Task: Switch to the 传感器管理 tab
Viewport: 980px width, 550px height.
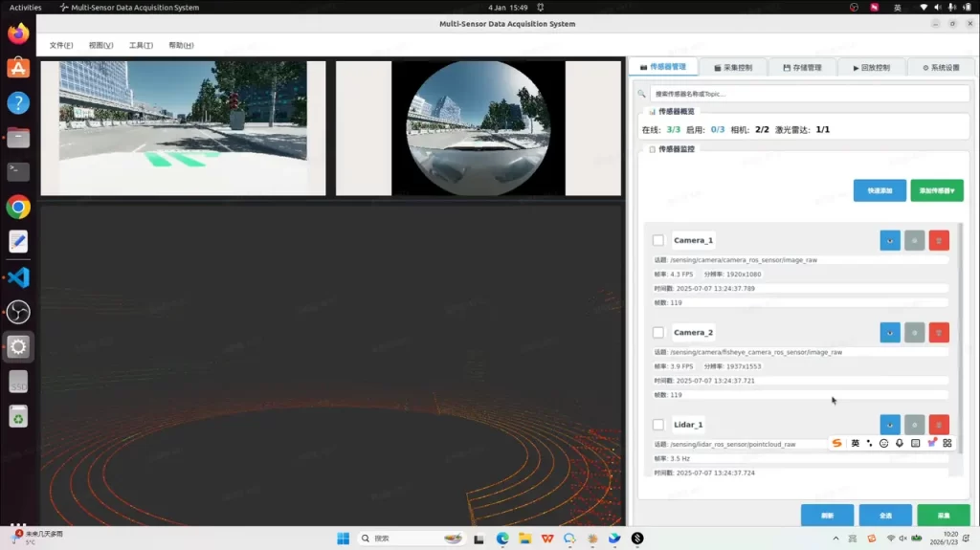Action: (663, 67)
